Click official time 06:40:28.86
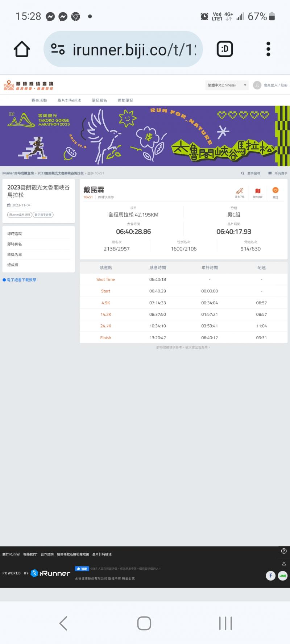 [133, 232]
